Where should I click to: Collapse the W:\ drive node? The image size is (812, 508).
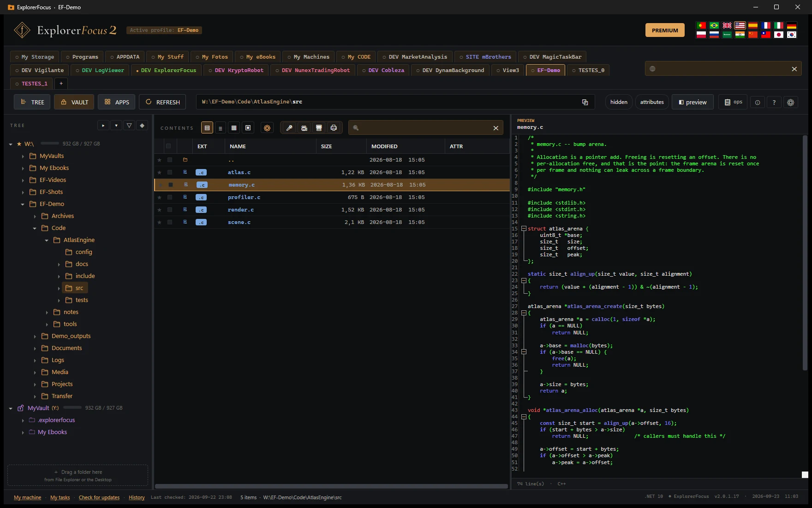(x=11, y=144)
